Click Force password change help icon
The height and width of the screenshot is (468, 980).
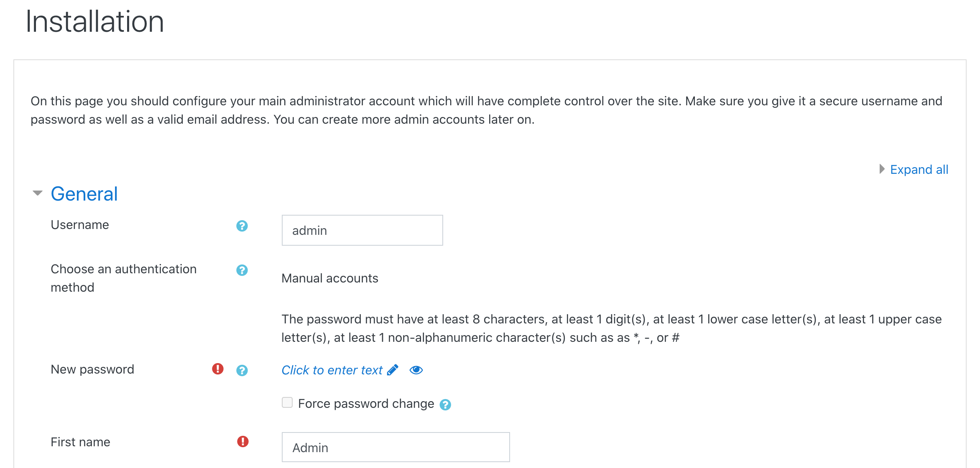pos(445,405)
